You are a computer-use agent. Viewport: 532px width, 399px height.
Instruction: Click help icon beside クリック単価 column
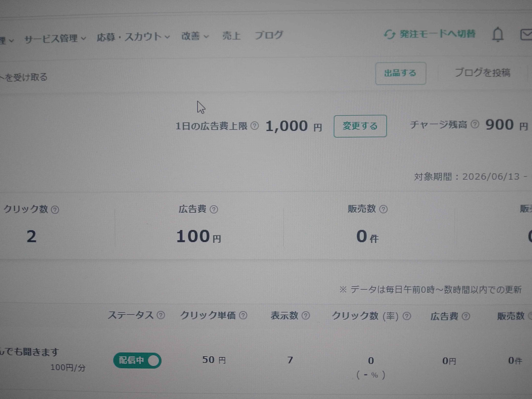[x=243, y=315]
